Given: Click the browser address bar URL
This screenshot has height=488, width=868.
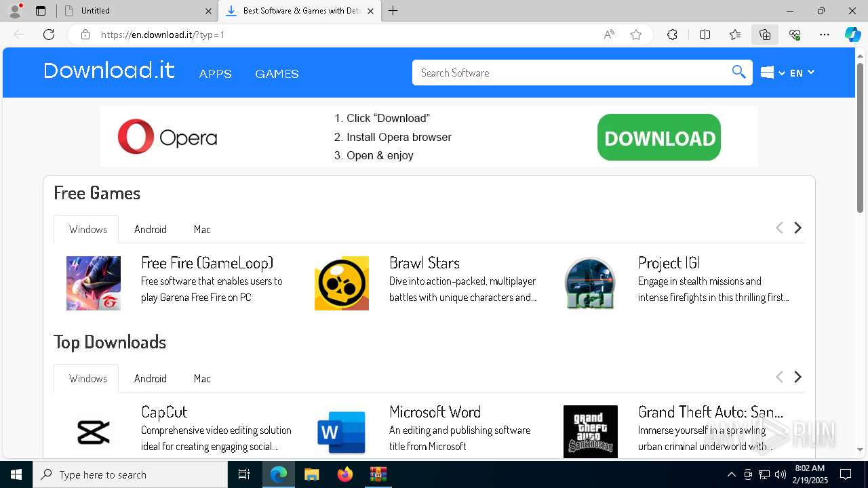Looking at the screenshot, I should [x=163, y=35].
